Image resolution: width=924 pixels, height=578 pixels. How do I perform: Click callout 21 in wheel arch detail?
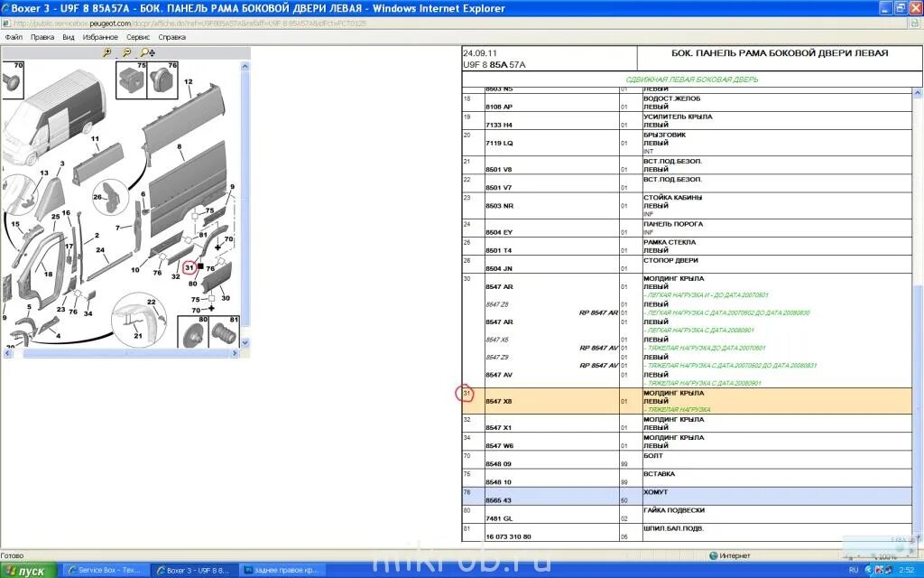pyautogui.click(x=138, y=336)
